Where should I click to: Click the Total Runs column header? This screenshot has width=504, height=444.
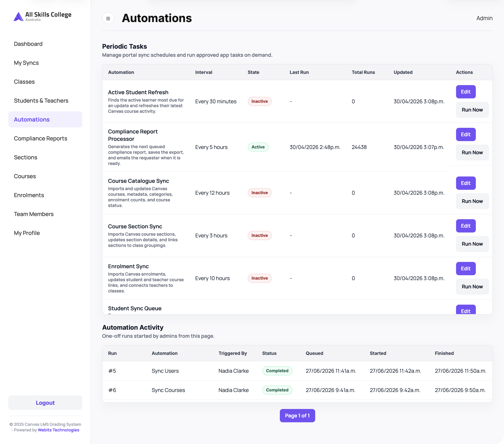[363, 72]
